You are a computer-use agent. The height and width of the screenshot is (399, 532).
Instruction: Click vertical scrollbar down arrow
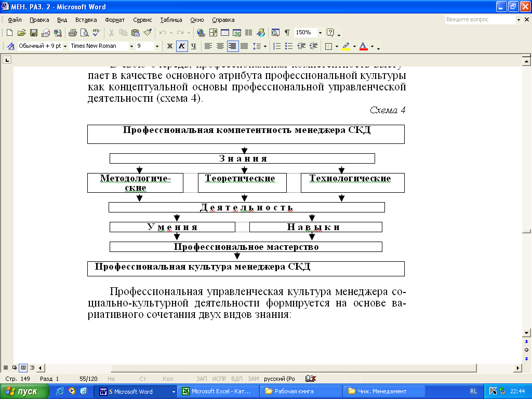[526, 333]
